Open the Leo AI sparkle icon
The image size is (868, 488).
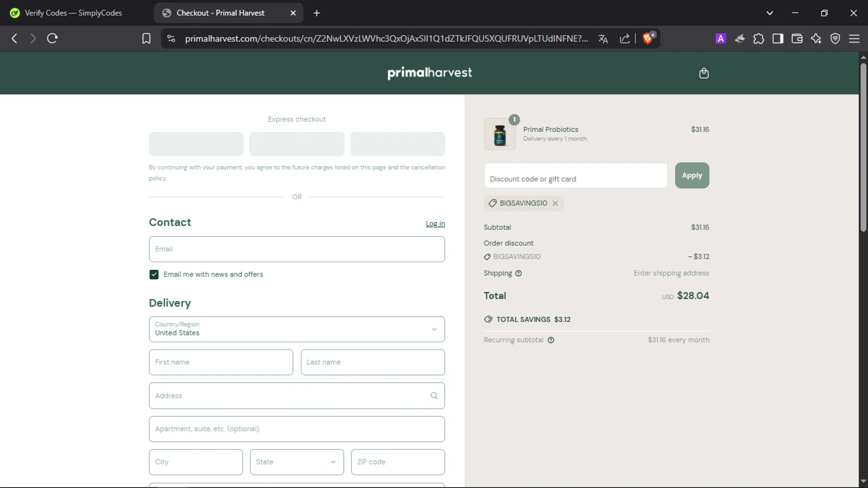[x=816, y=38]
